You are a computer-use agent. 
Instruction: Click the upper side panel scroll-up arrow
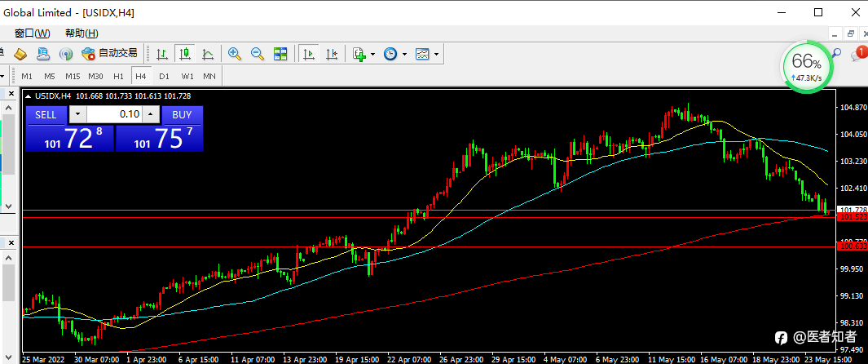(8, 108)
